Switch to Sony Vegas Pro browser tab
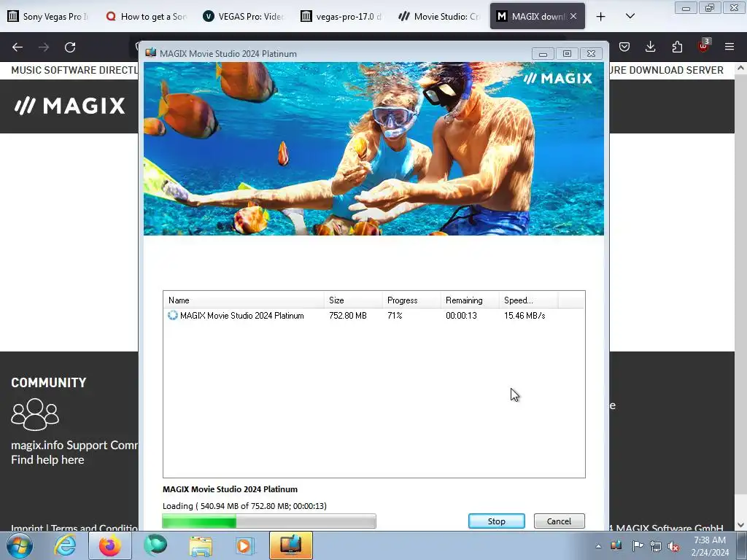Viewport: 747px width, 560px height. 48,16
